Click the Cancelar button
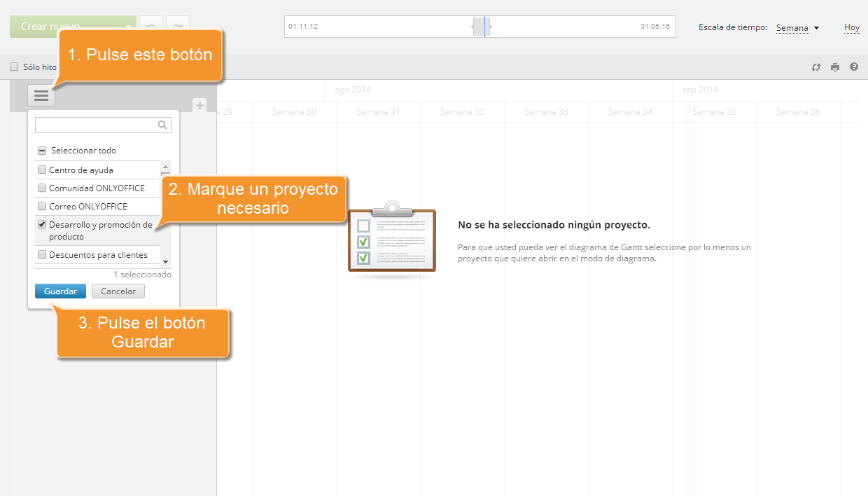868x496 pixels. pos(118,291)
